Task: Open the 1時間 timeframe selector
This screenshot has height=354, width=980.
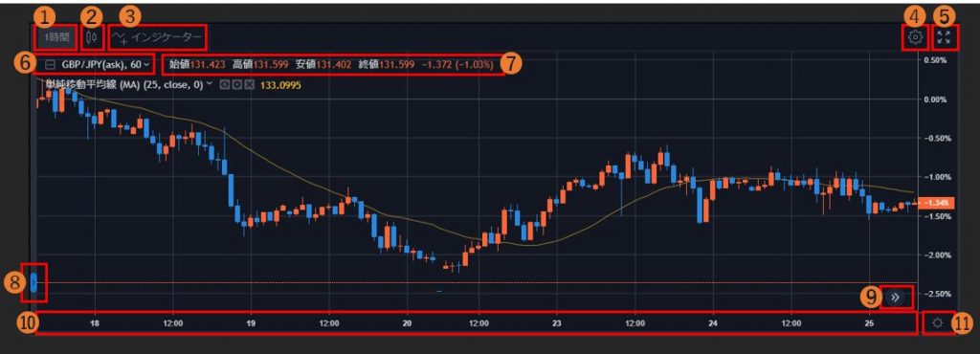Action: pos(56,38)
